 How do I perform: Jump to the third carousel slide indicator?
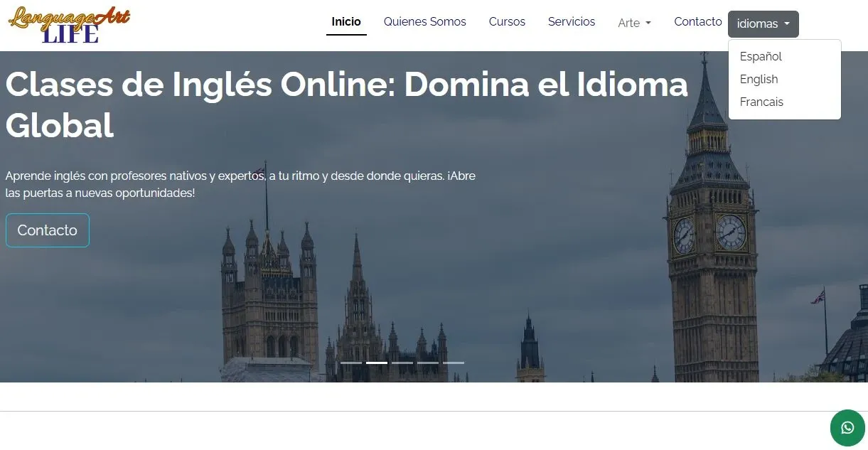click(402, 363)
